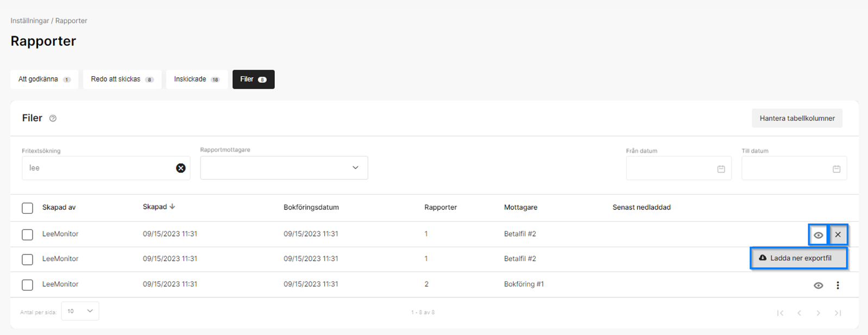Click the eye icon for Bokföring #1

click(x=818, y=286)
